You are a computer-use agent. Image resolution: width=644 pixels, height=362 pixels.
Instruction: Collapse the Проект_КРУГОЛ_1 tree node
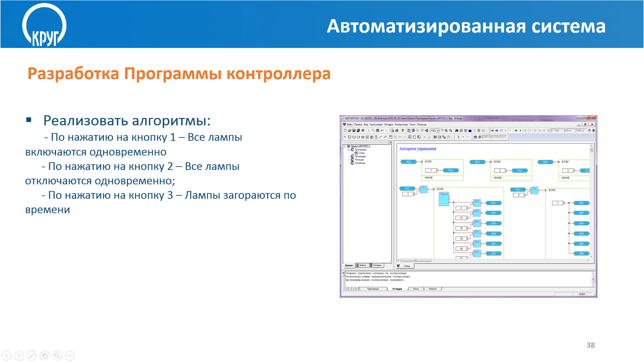[344, 146]
